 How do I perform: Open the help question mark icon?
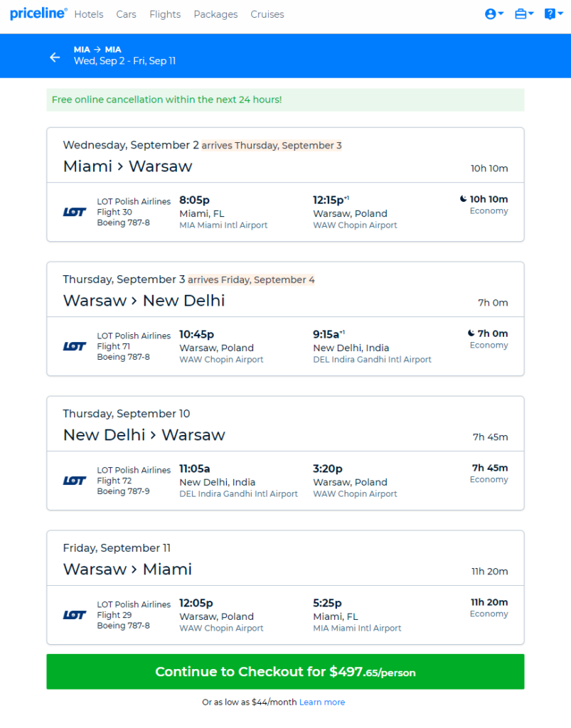550,14
